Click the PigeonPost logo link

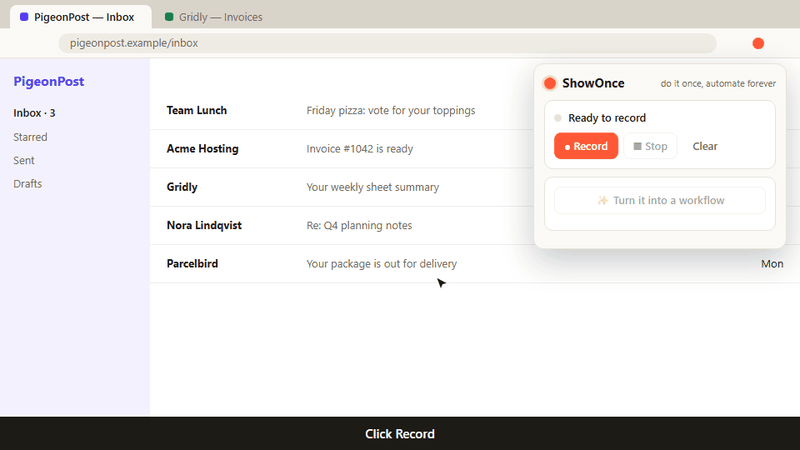pos(48,81)
